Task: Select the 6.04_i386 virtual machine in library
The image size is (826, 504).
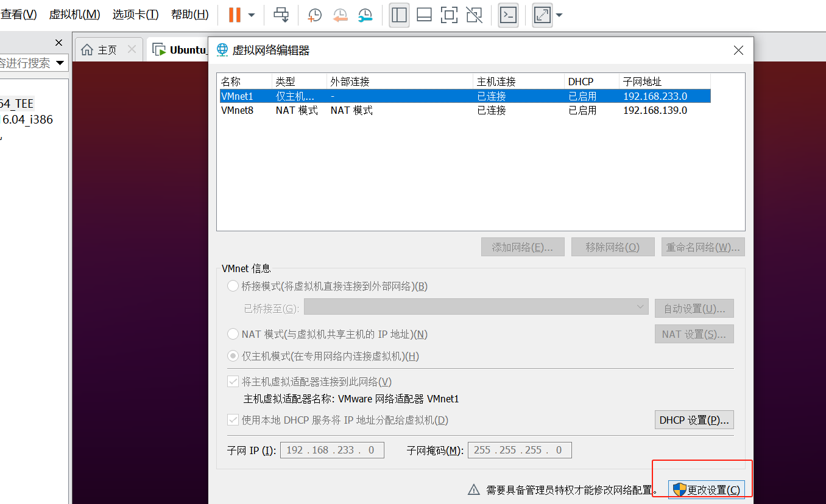Action: [27, 120]
